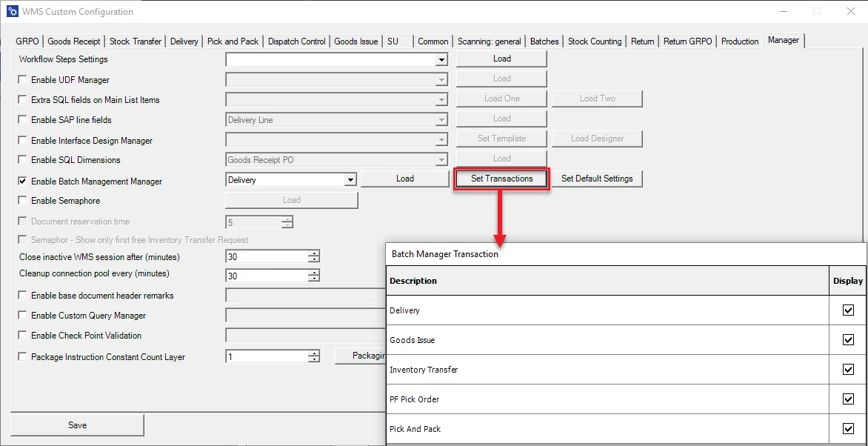Open the Scanning: general tab
The image size is (868, 446).
coord(487,41)
